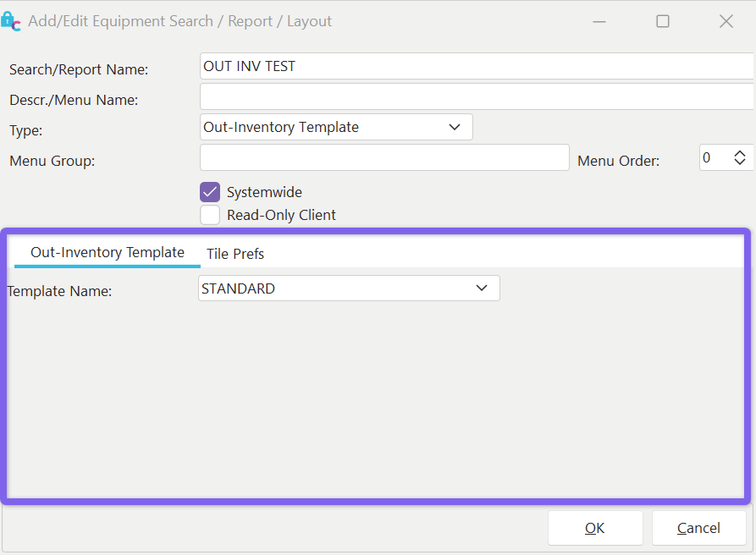Click into the Descr./Menu Name field
Image resolution: width=756 pixels, height=555 pixels.
point(476,96)
